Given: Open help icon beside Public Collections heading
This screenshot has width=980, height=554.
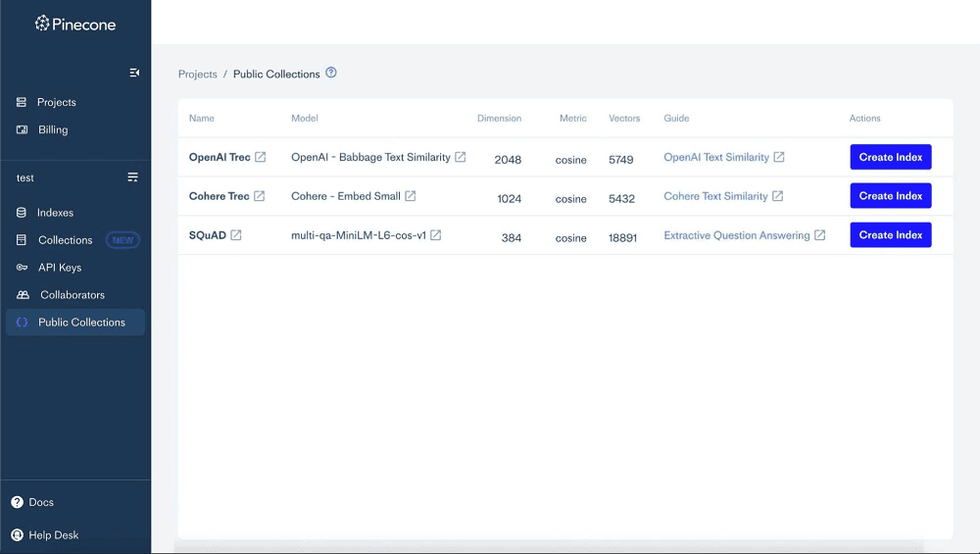Looking at the screenshot, I should pos(331,73).
